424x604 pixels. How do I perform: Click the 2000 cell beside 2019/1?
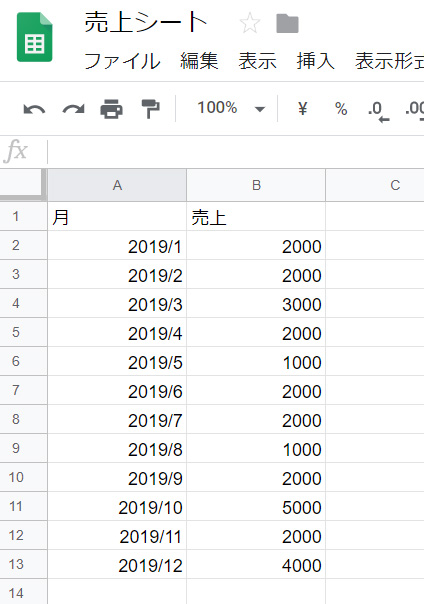pyautogui.click(x=256, y=245)
